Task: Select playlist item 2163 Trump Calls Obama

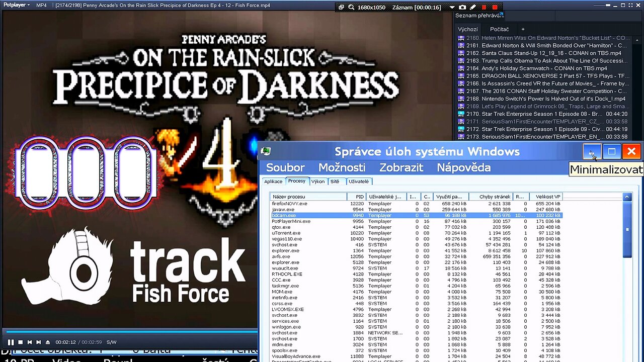Action: pyautogui.click(x=542, y=60)
